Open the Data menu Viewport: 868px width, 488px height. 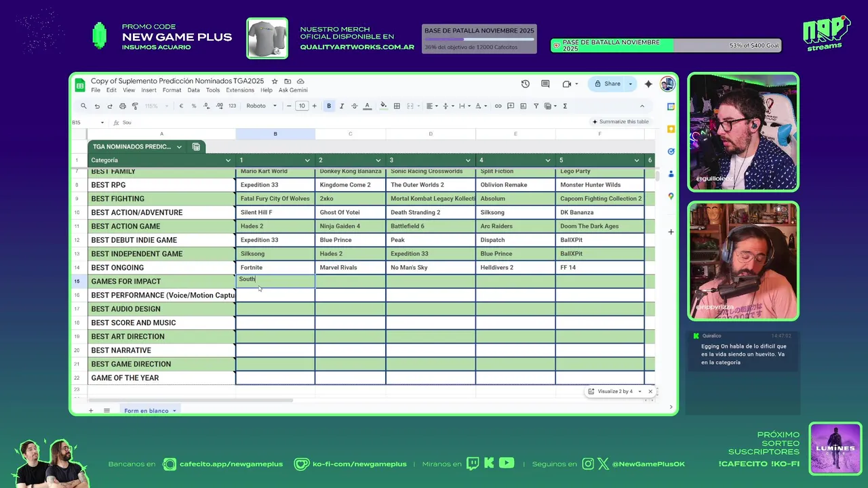coord(193,90)
